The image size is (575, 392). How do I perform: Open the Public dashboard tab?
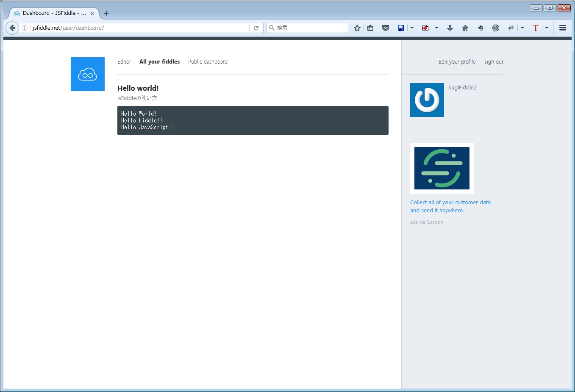(208, 62)
